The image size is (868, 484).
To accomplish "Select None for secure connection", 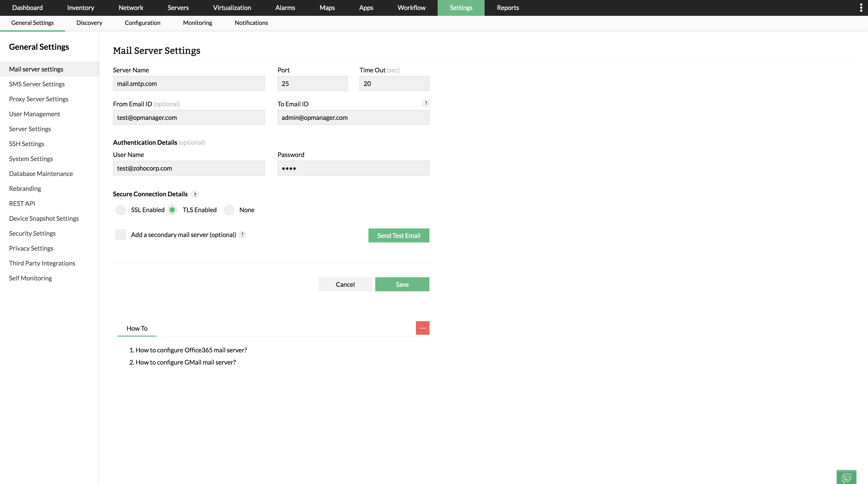I will 229,210.
